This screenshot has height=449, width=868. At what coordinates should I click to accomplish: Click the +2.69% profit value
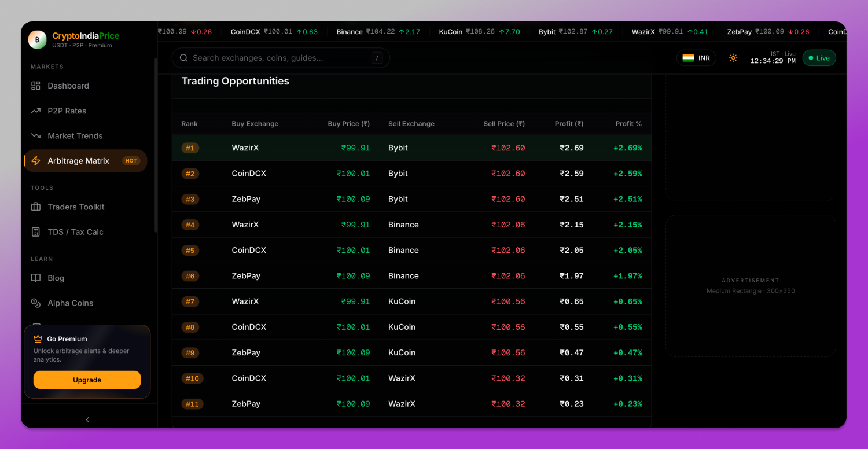(x=628, y=148)
